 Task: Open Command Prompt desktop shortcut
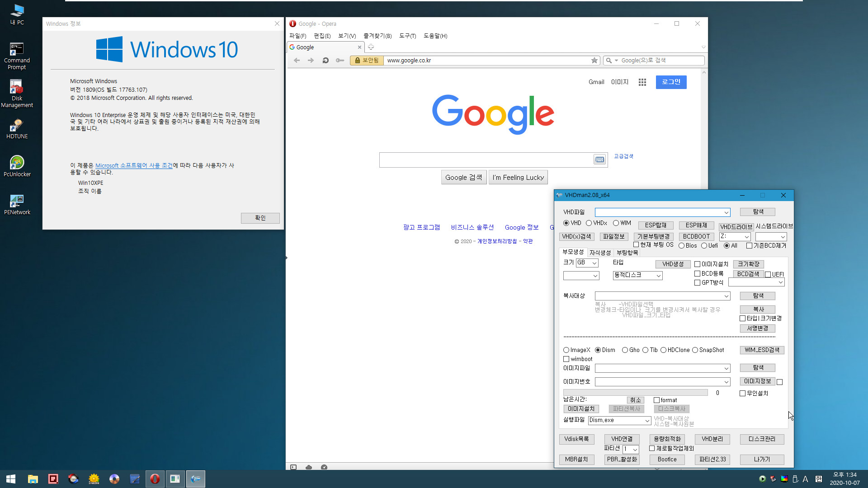click(x=17, y=56)
